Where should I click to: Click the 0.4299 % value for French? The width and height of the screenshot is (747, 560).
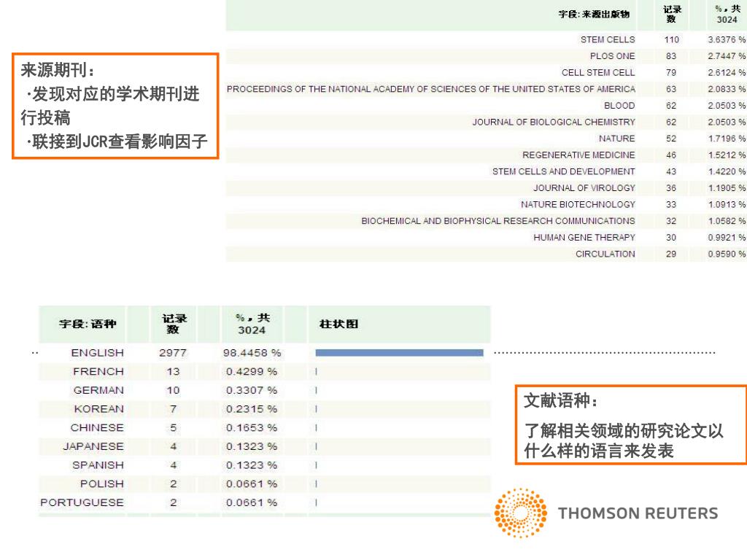[252, 371]
